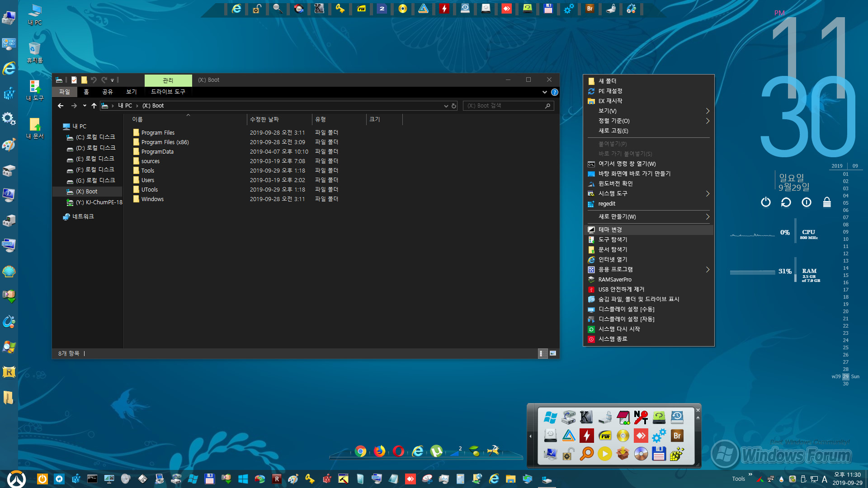Expand the 새로 만들기(W) submenu
Viewport: 868px width, 488px height.
(x=649, y=217)
